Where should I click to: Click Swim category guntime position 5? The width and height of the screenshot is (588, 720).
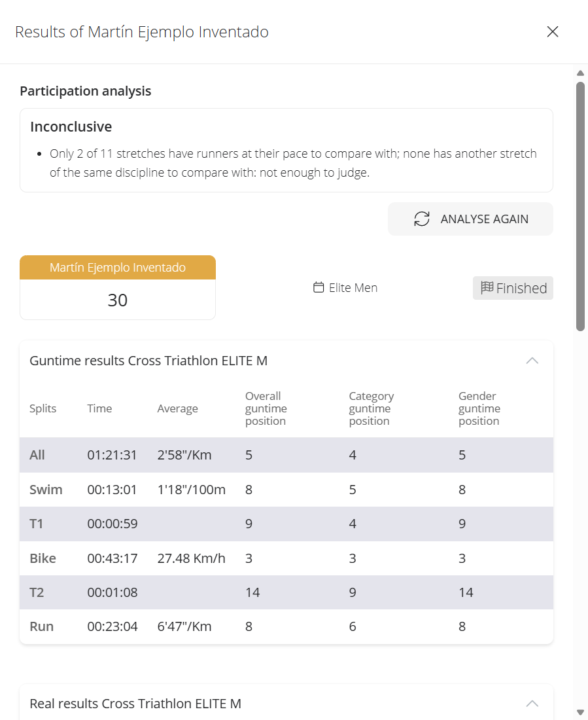pyautogui.click(x=353, y=490)
